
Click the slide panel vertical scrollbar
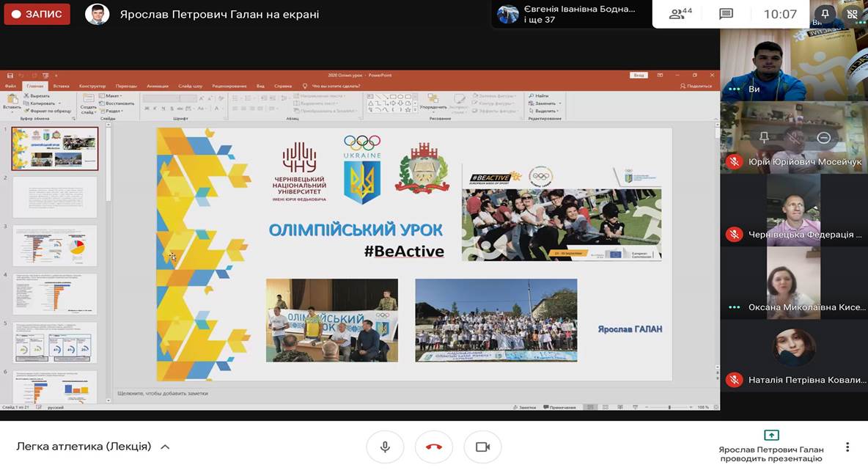tap(108, 262)
